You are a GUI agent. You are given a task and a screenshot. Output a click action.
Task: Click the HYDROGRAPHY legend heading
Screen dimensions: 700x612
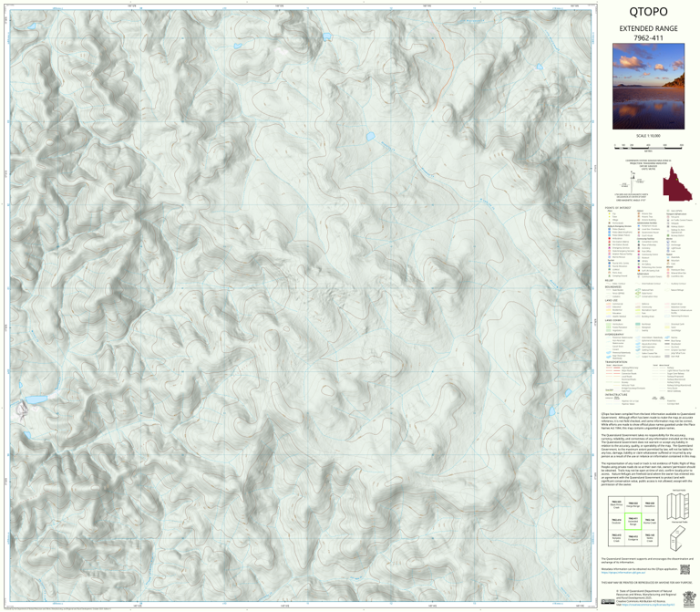click(x=614, y=334)
